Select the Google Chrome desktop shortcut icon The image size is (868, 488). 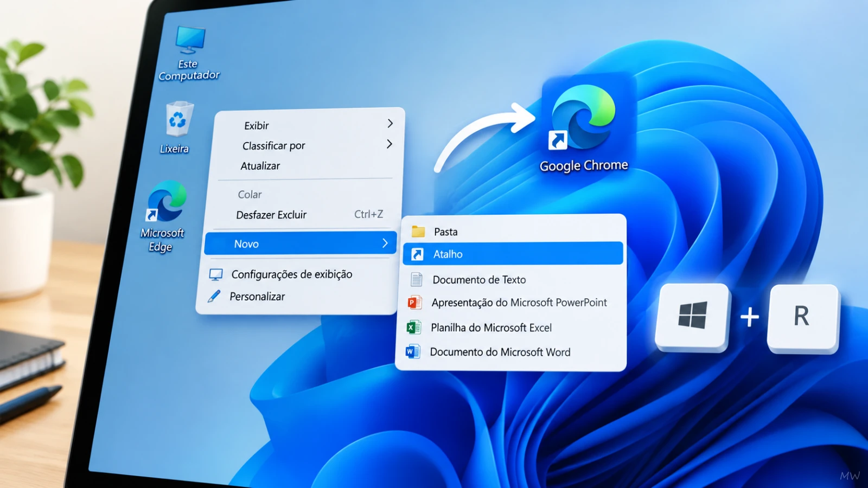583,117
